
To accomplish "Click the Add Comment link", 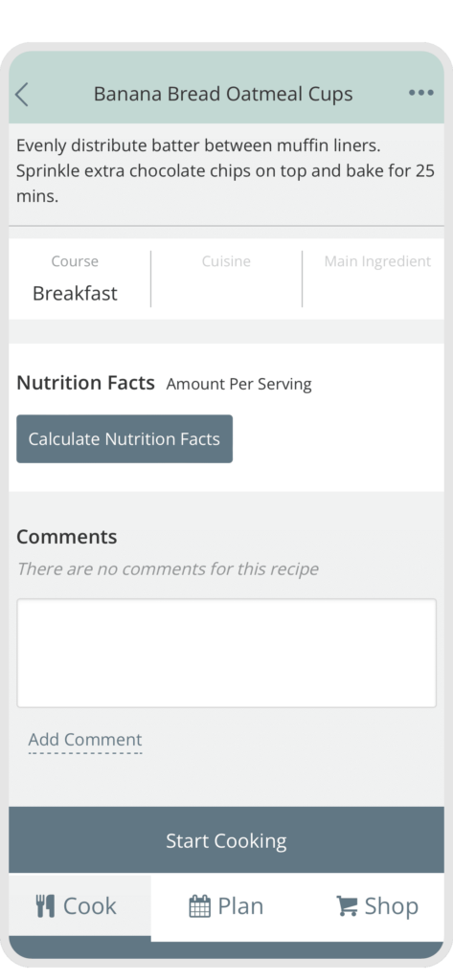I will pos(85,740).
